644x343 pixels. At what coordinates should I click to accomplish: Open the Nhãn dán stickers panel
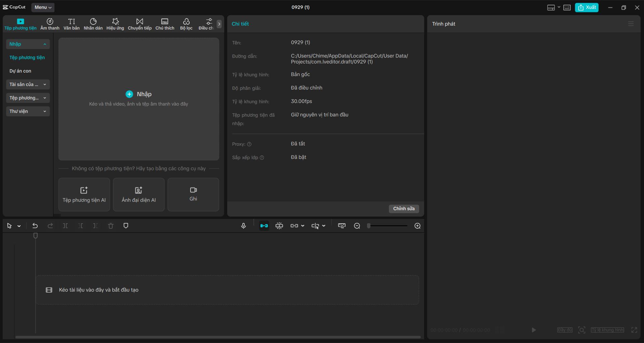tap(93, 24)
